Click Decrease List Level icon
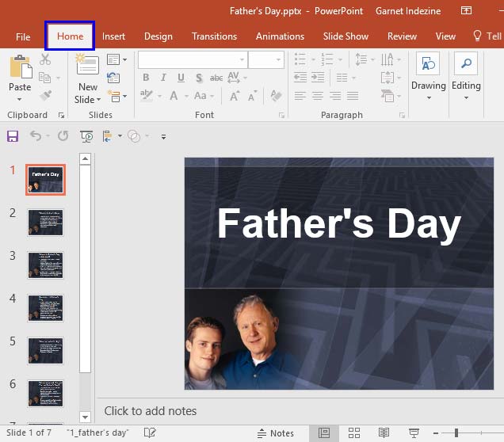Viewport: 504px width, 442px height. click(300, 78)
